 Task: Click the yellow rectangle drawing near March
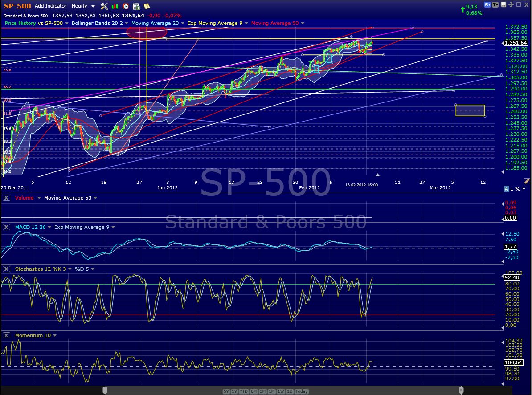(x=470, y=110)
